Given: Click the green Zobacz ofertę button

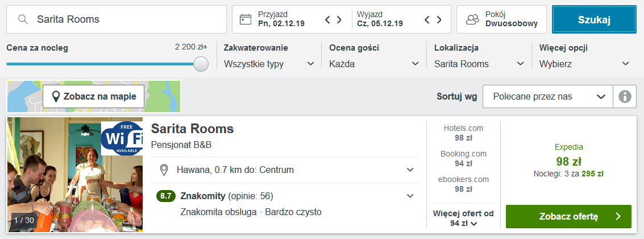Looking at the screenshot, I should pos(568,216).
